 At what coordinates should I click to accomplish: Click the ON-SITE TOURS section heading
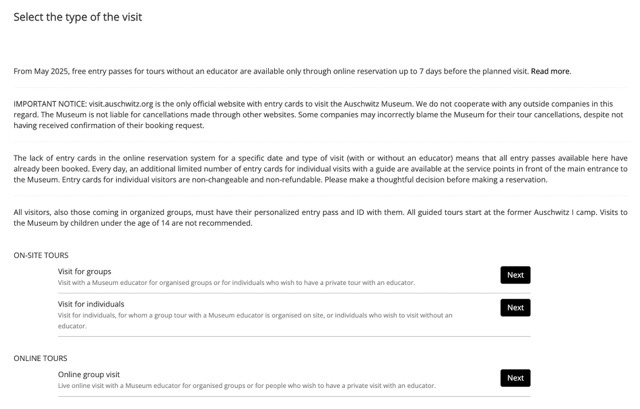[41, 255]
